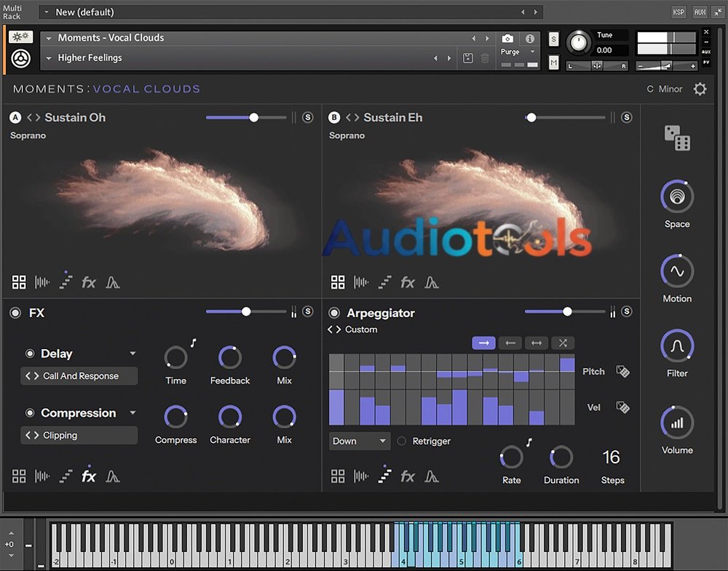Open the Down arpeggiator mode dropdown

pyautogui.click(x=359, y=441)
